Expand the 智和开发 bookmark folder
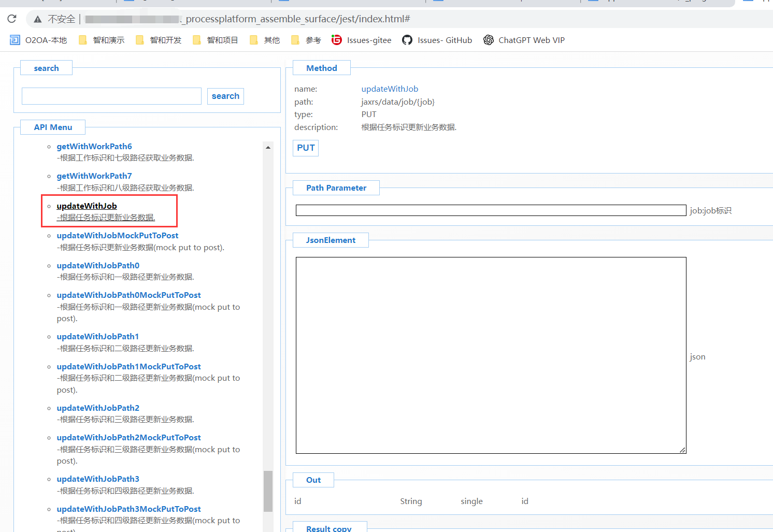This screenshot has width=773, height=532. [159, 40]
